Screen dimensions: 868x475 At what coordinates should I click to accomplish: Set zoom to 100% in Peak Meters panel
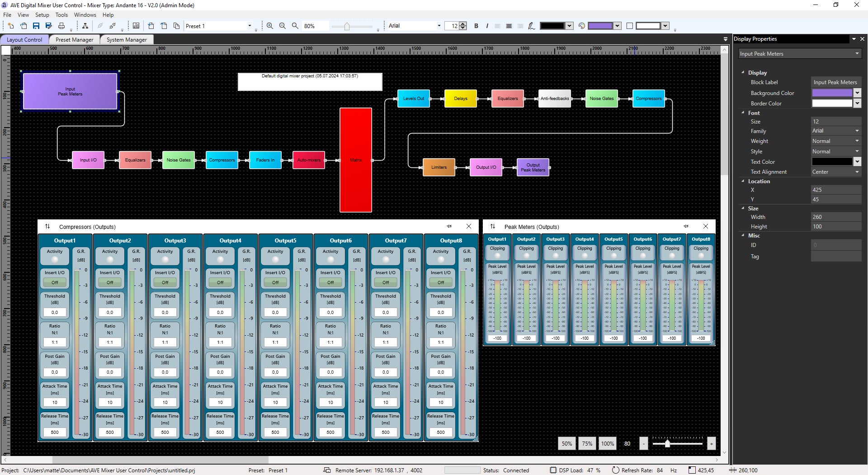click(607, 443)
